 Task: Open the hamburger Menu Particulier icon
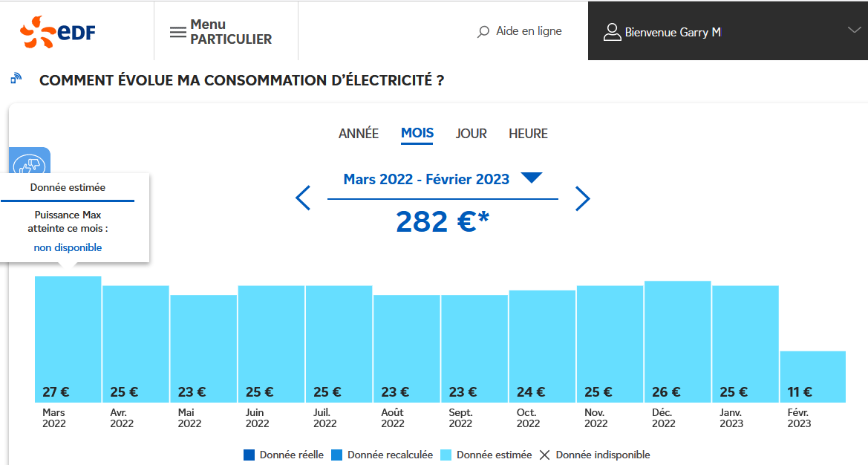178,32
